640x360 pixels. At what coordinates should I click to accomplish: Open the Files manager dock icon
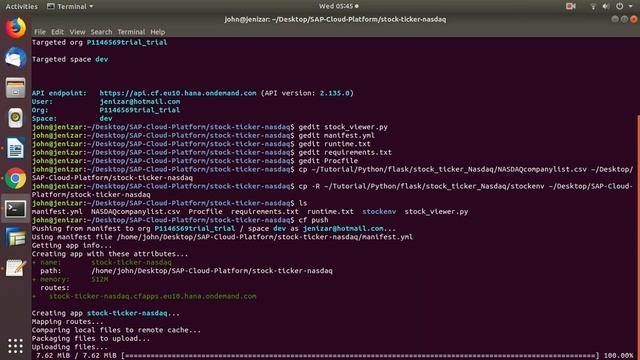16,88
